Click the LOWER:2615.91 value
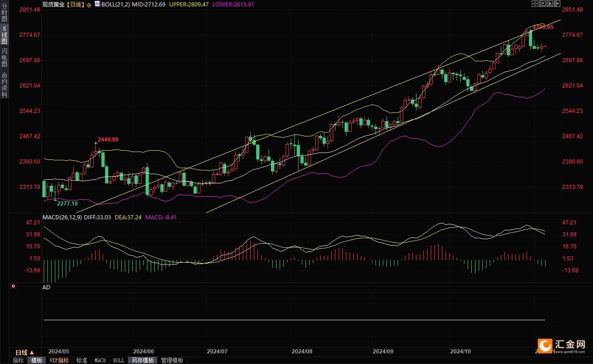Image resolution: width=593 pixels, height=364 pixels. point(233,4)
